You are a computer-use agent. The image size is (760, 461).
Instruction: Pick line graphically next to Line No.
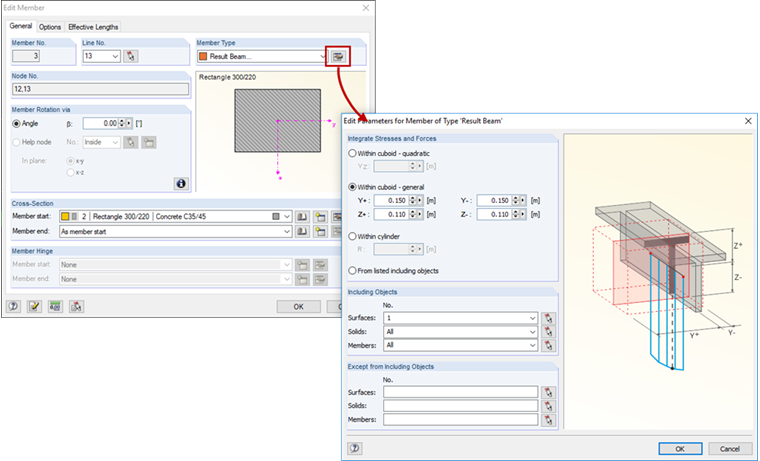(x=130, y=56)
